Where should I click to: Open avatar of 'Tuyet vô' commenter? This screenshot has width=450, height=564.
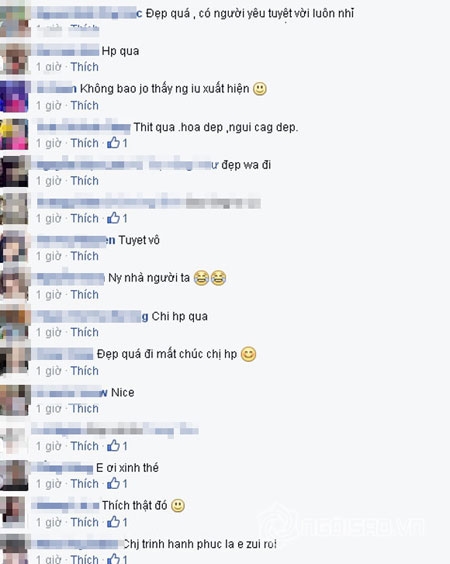(14, 248)
